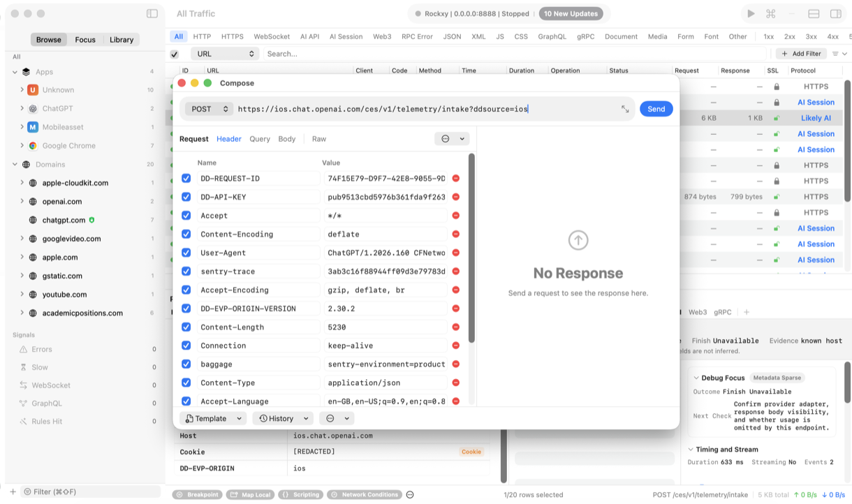Disable the Content-Encoding header checkbox
The height and width of the screenshot is (504, 852).
click(x=186, y=234)
